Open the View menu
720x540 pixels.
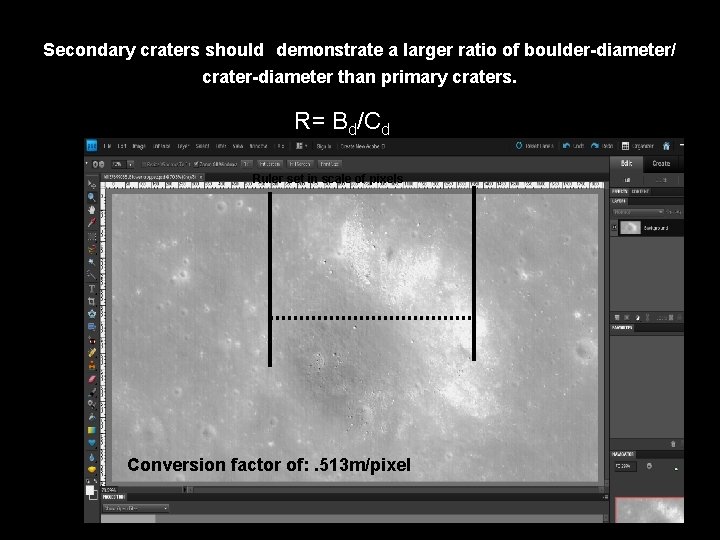point(237,146)
